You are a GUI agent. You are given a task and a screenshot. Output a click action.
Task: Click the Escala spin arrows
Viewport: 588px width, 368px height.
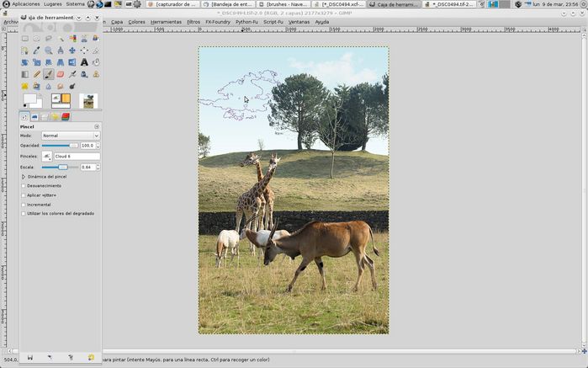[x=98, y=167]
